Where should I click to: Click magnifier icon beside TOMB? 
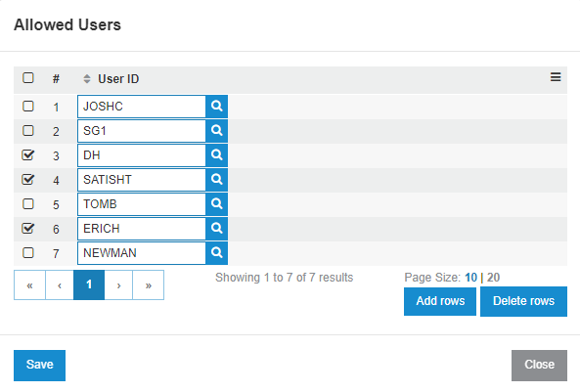(x=217, y=204)
